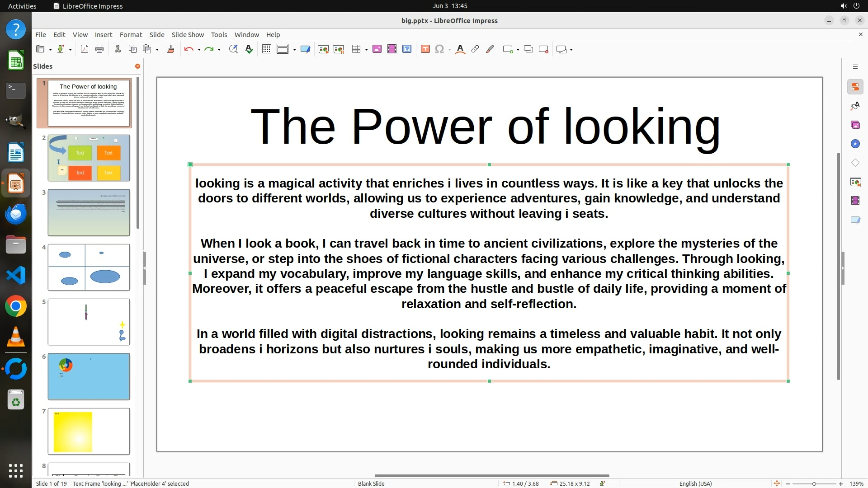Click Insert Chart icon in toolbar
Viewport: 868px width, 488px height.
pyautogui.click(x=407, y=49)
